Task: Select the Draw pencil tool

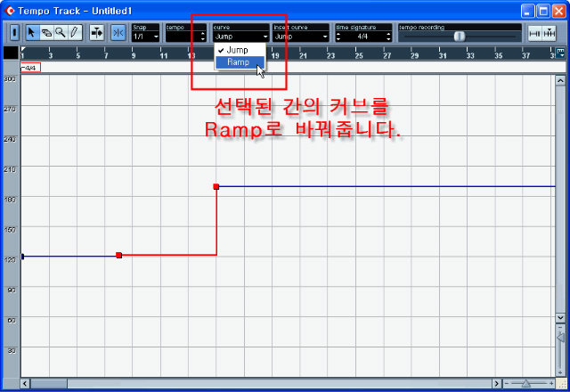Action: point(75,33)
